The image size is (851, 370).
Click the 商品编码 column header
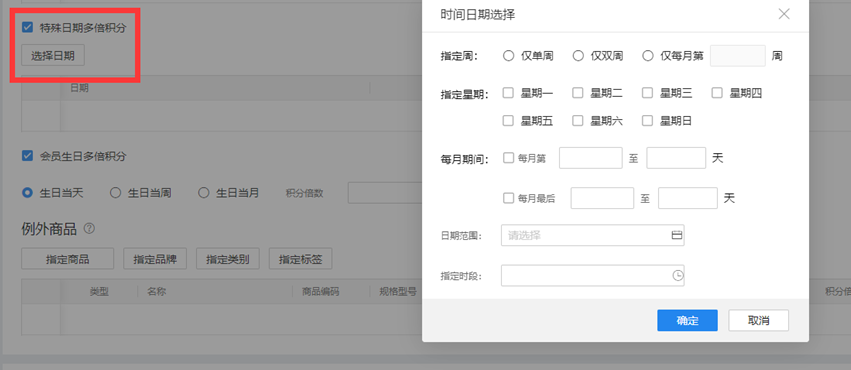click(320, 292)
